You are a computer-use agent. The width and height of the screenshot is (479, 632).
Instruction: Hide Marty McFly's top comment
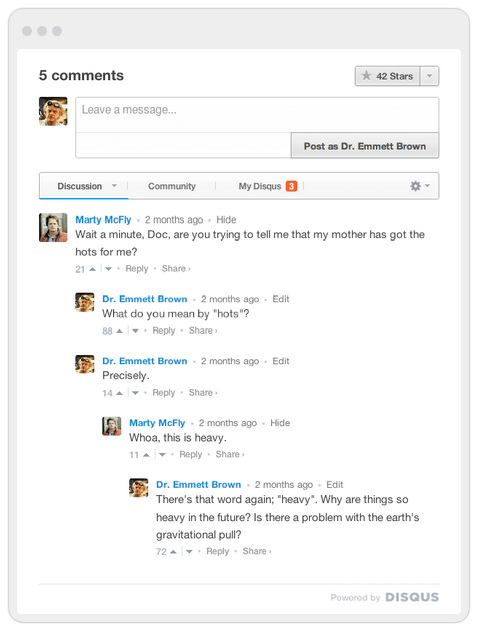[x=226, y=220]
